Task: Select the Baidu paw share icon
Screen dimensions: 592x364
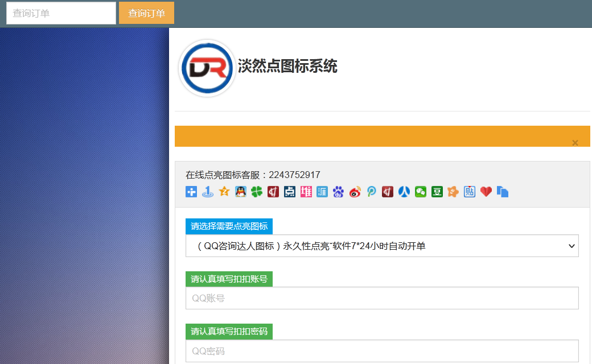Action: coord(338,192)
